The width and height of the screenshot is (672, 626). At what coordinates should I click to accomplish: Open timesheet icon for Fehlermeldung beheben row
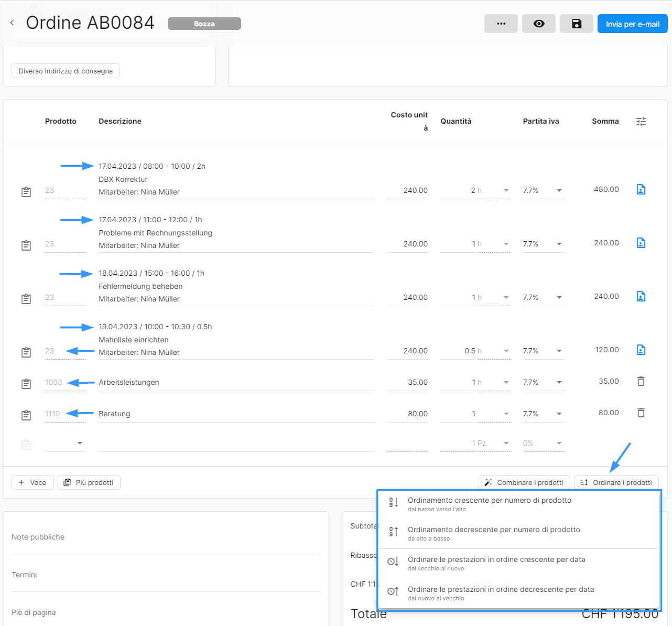click(641, 296)
